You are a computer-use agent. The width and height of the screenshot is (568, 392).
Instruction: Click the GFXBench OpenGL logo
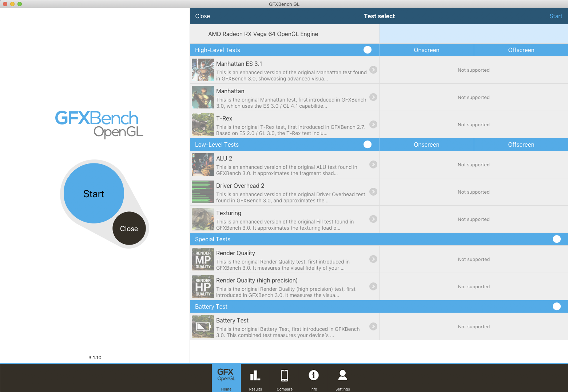pyautogui.click(x=99, y=124)
